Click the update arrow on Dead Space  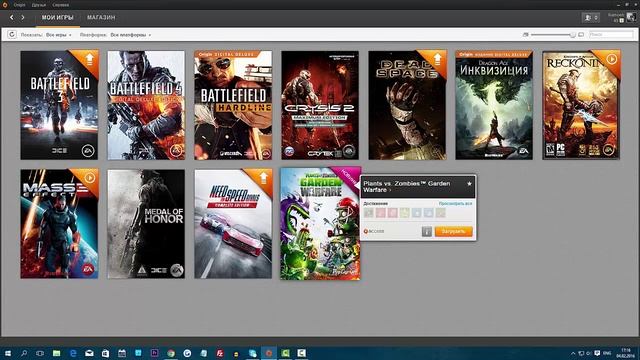point(437,60)
